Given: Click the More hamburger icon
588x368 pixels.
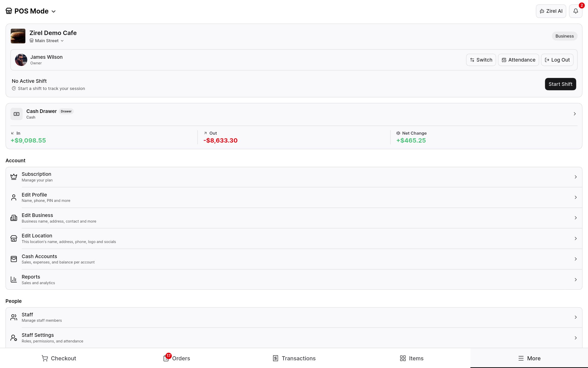Looking at the screenshot, I should (x=521, y=358).
